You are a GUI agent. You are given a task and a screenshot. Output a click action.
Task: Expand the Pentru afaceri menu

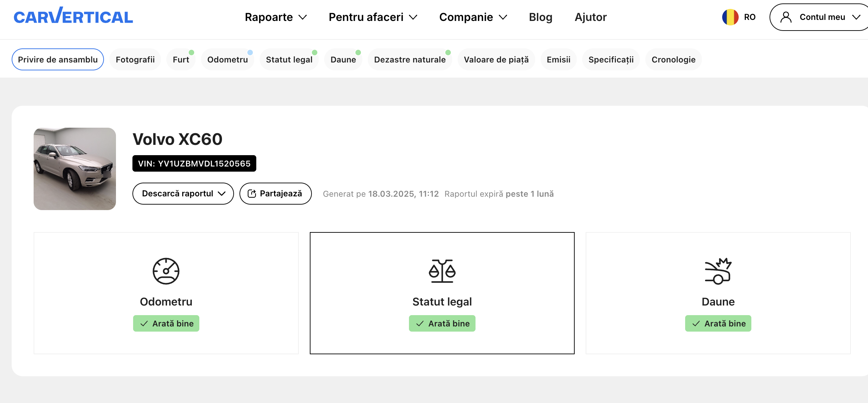[373, 17]
